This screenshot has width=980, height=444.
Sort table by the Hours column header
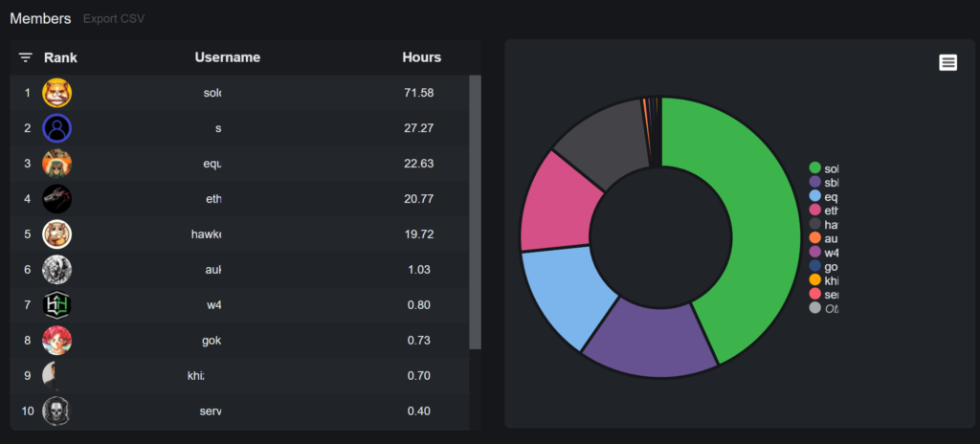tap(422, 57)
